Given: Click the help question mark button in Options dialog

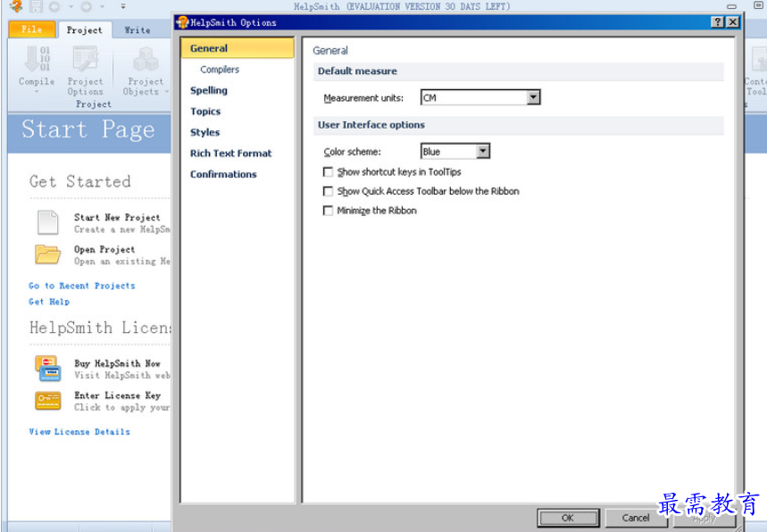Looking at the screenshot, I should coord(718,22).
